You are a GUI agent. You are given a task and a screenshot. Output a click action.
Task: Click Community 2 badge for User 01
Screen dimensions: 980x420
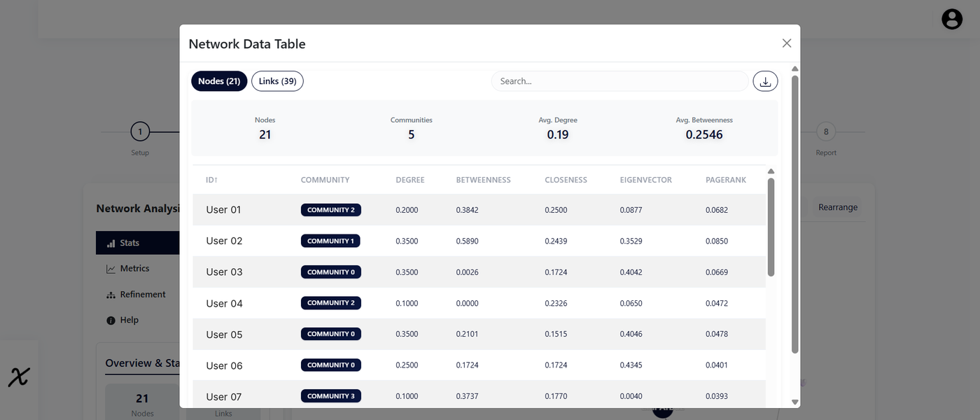tap(331, 210)
